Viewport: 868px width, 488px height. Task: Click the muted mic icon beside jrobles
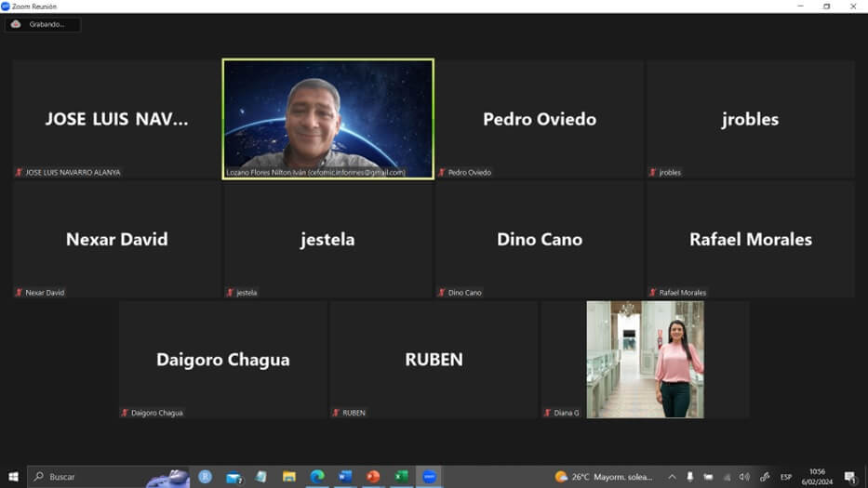tap(653, 173)
